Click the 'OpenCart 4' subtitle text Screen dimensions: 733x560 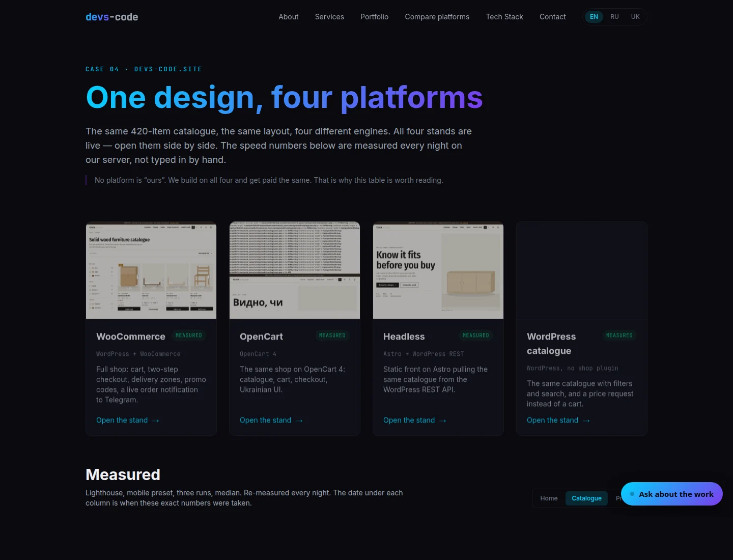coord(258,354)
